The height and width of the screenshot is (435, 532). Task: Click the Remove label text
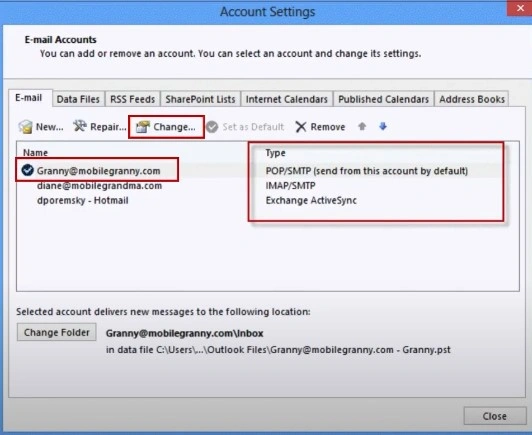tap(328, 127)
